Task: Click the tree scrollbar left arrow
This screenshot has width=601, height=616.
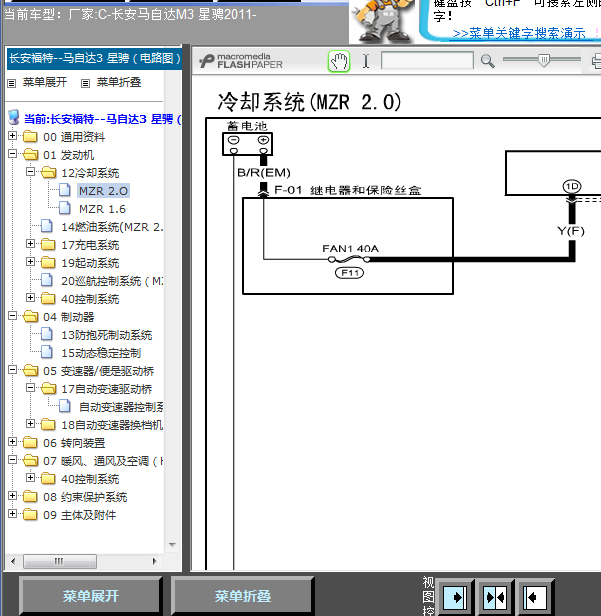Action: click(13, 561)
